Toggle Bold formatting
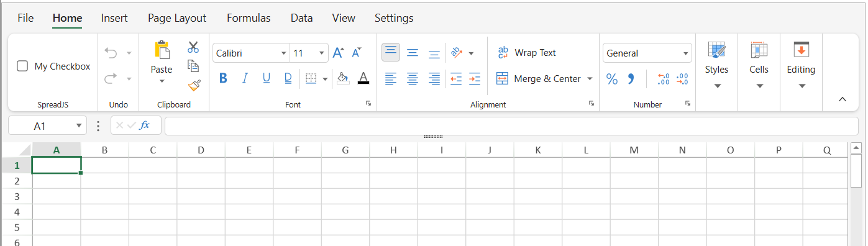The height and width of the screenshot is (246, 868). [224, 78]
